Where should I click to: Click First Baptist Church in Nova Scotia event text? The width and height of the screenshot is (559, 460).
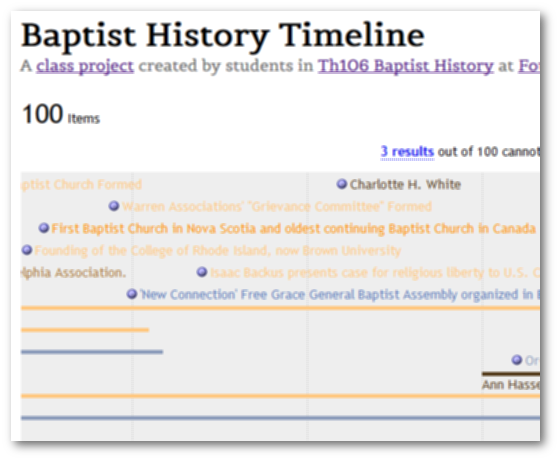click(x=295, y=229)
